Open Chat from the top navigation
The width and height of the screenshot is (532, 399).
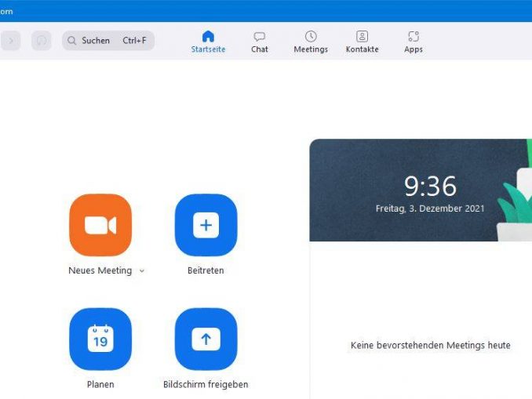pos(260,42)
